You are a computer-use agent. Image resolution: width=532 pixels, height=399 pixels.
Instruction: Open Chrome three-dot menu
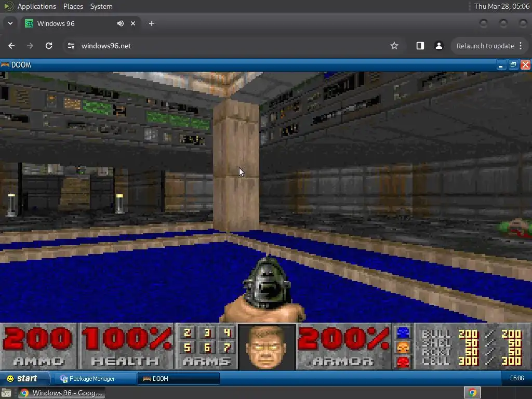[x=521, y=46]
